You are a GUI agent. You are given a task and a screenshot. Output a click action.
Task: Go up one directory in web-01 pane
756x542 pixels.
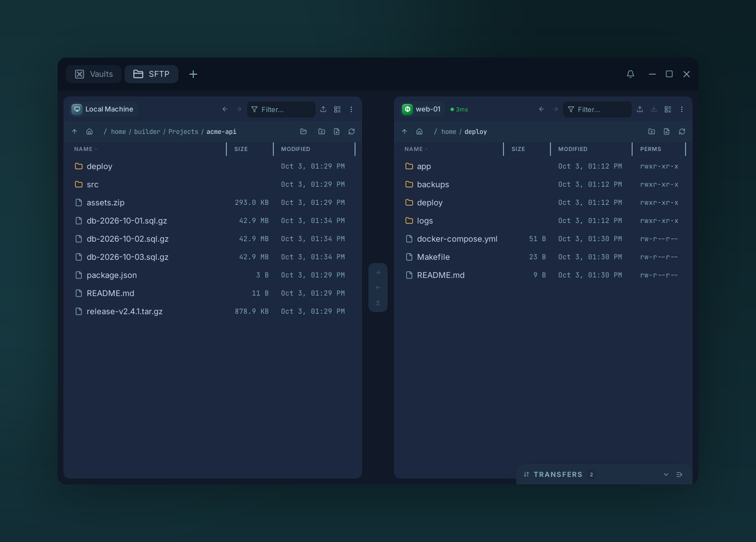click(x=404, y=132)
